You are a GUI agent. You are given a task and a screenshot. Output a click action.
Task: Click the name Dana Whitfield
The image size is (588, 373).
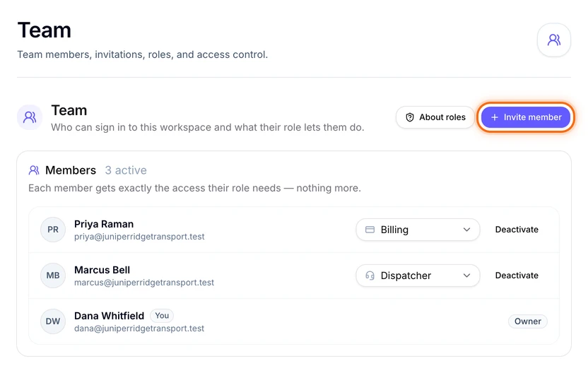109,316
